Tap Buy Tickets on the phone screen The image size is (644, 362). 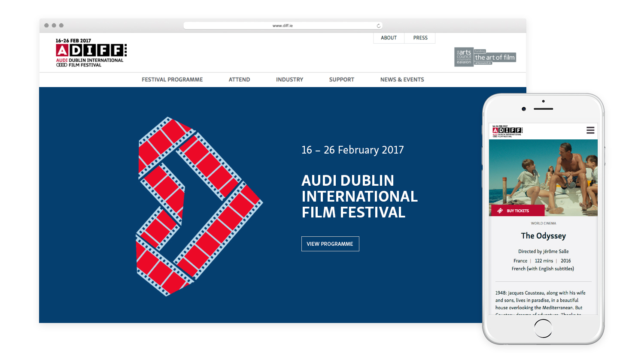pyautogui.click(x=518, y=211)
